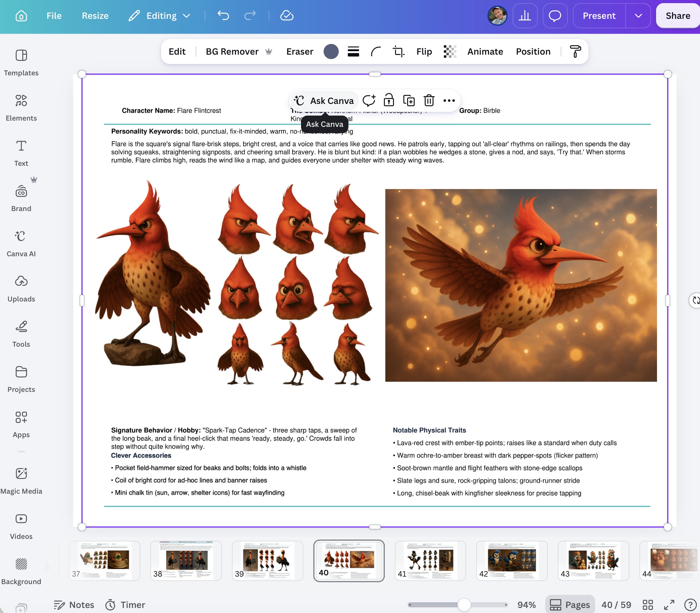
Task: Open transparency checkerboard control
Action: (450, 52)
